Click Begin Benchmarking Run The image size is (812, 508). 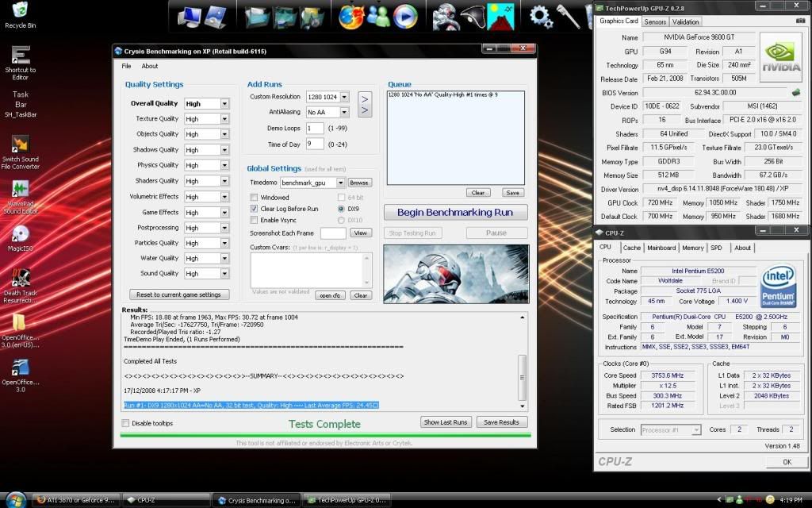point(456,213)
